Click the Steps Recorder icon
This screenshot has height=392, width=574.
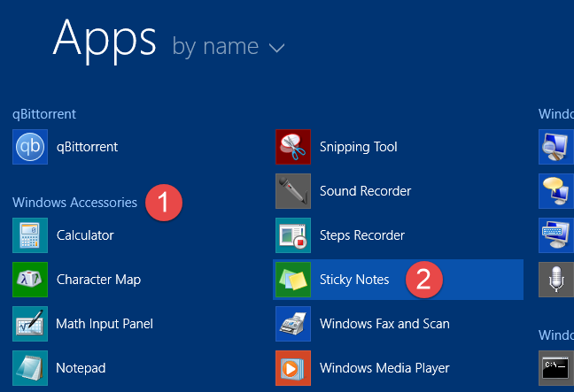(x=293, y=235)
